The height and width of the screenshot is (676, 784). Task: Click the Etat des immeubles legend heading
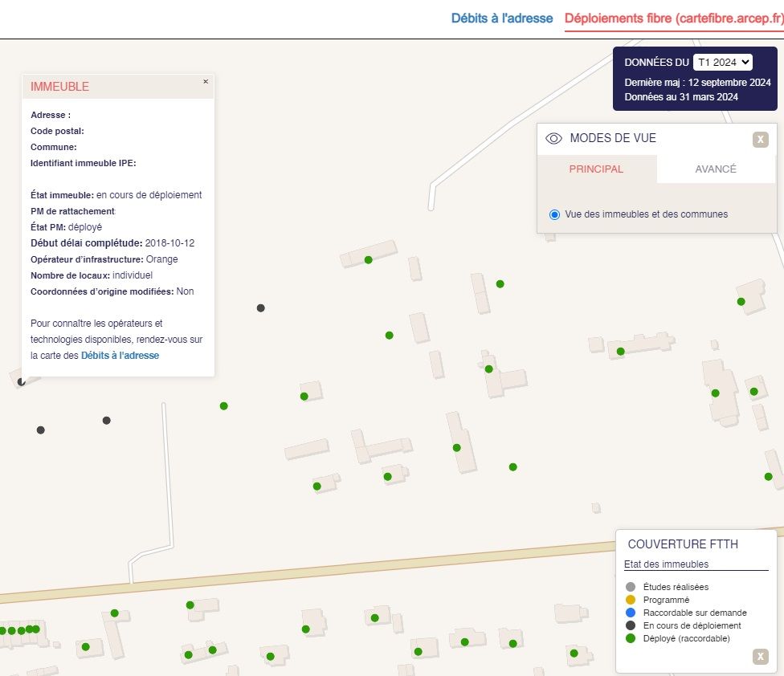(x=666, y=564)
